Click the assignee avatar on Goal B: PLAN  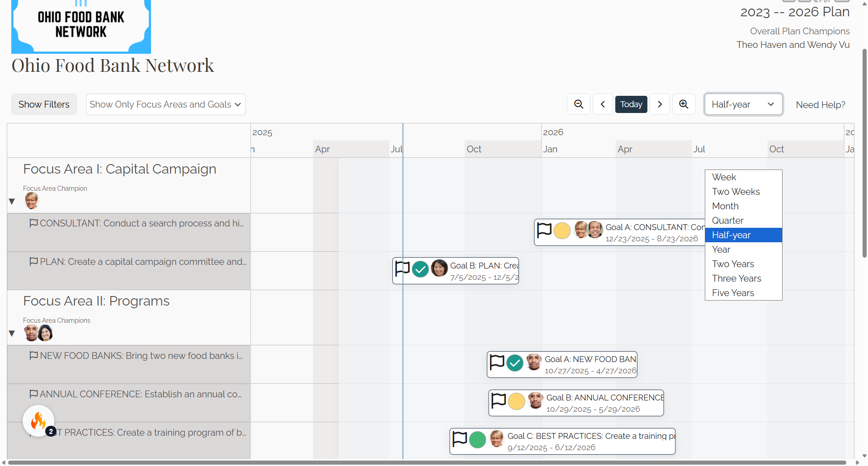(439, 268)
